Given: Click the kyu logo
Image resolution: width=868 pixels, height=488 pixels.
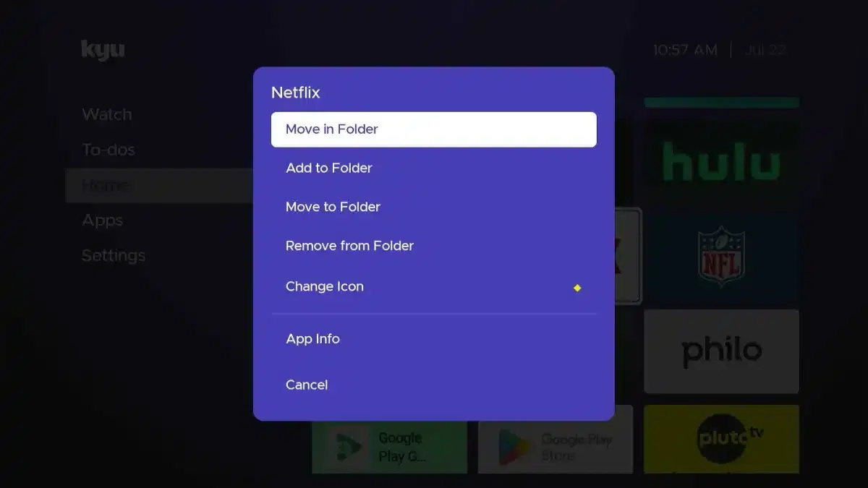Looking at the screenshot, I should click(x=103, y=51).
